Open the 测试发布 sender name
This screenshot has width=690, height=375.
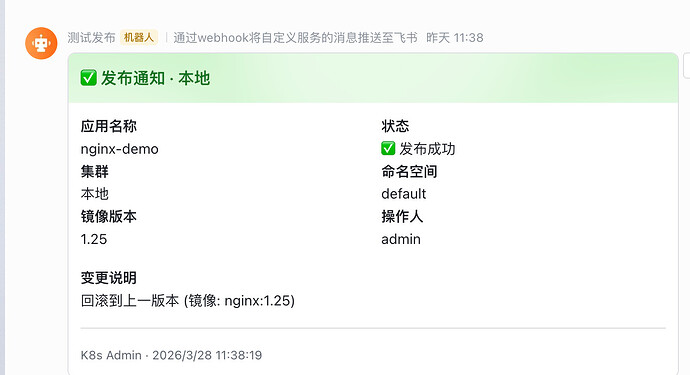point(92,38)
